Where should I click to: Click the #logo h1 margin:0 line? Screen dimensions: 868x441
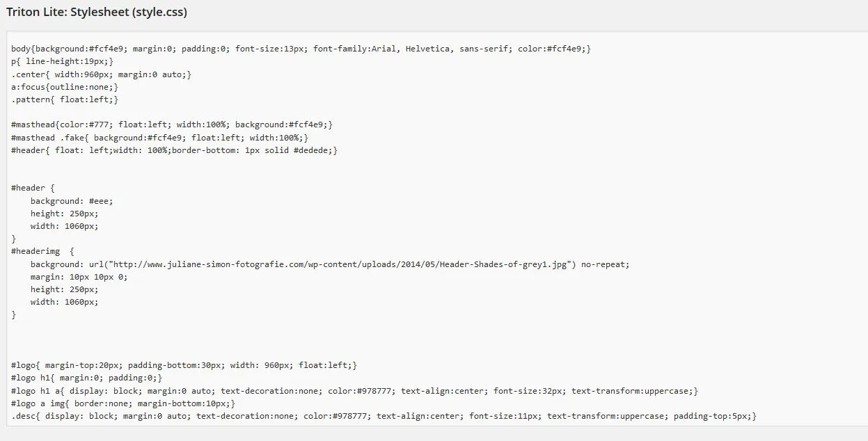[x=87, y=378]
